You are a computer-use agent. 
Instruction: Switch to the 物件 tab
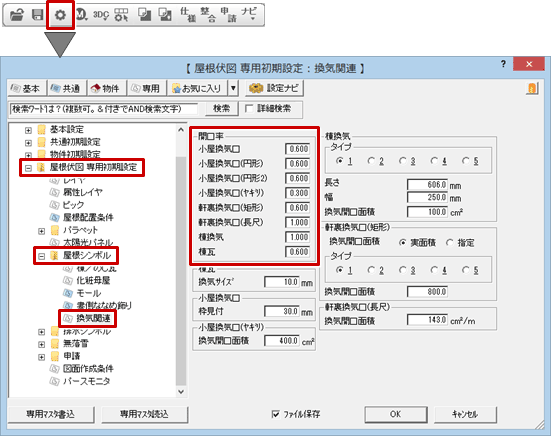click(x=106, y=88)
